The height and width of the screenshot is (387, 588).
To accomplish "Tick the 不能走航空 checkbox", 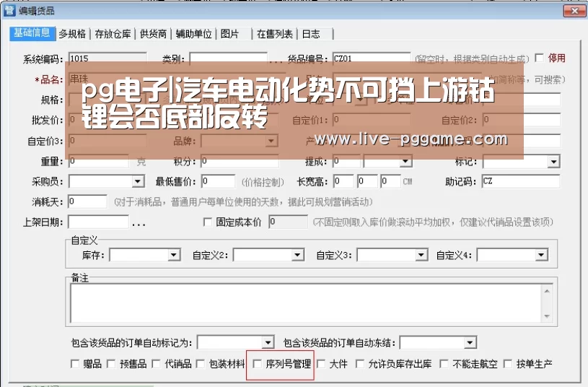I will click(444, 364).
